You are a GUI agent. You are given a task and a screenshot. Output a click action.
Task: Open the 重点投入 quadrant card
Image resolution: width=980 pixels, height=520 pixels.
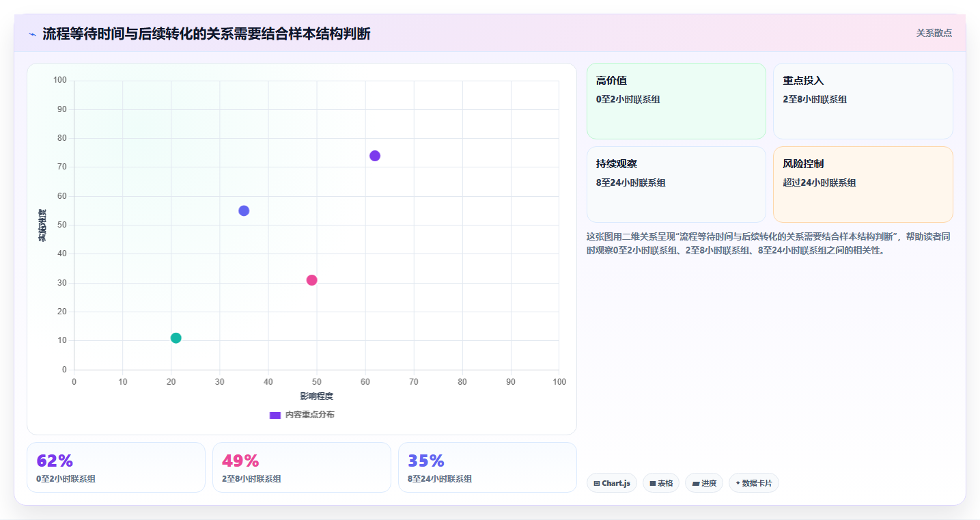pos(863,101)
